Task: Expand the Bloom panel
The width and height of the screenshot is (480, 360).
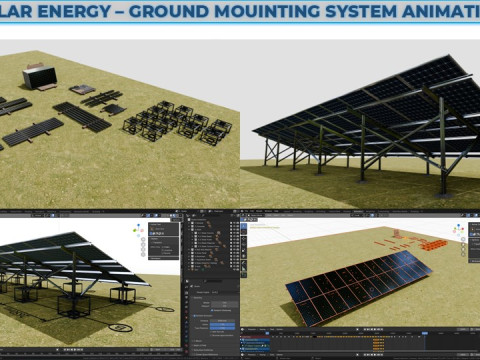Action: [x=197, y=341]
